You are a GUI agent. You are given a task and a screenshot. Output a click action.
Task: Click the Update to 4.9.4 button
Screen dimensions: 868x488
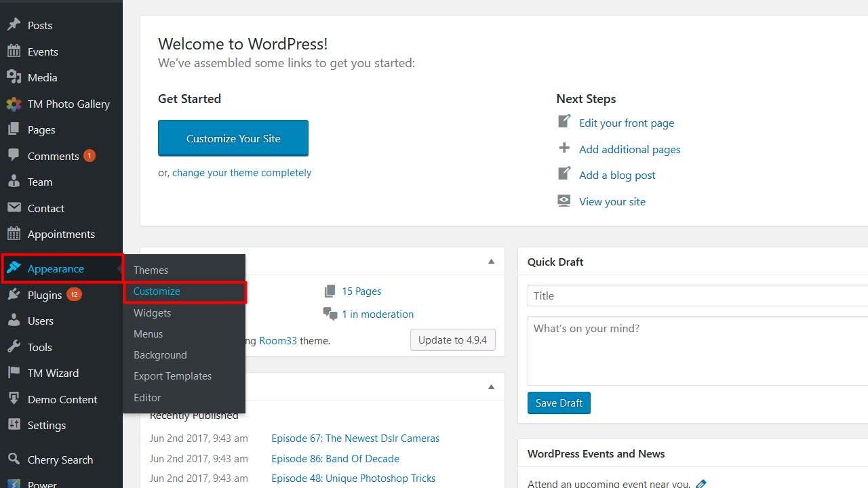452,340
